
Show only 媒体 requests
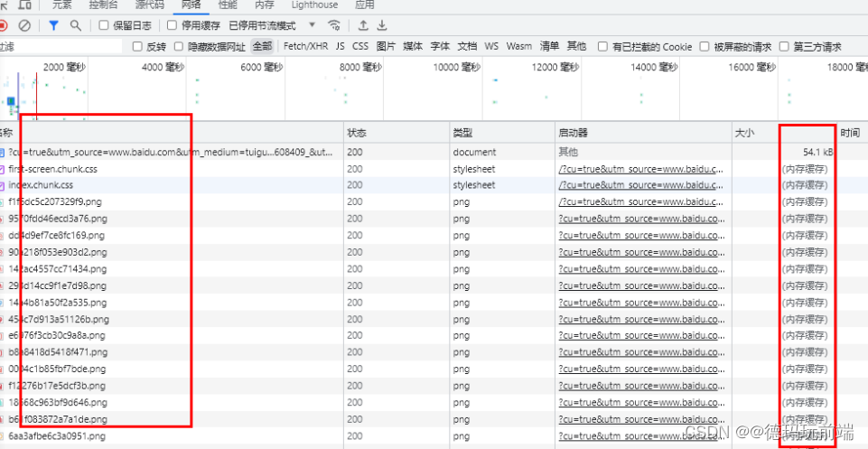click(x=413, y=46)
